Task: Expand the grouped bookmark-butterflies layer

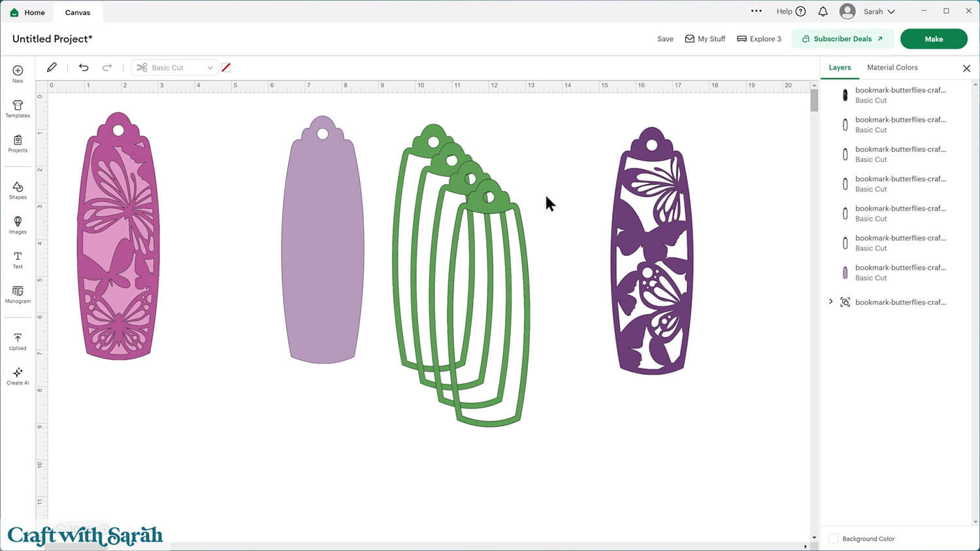Action: tap(831, 302)
